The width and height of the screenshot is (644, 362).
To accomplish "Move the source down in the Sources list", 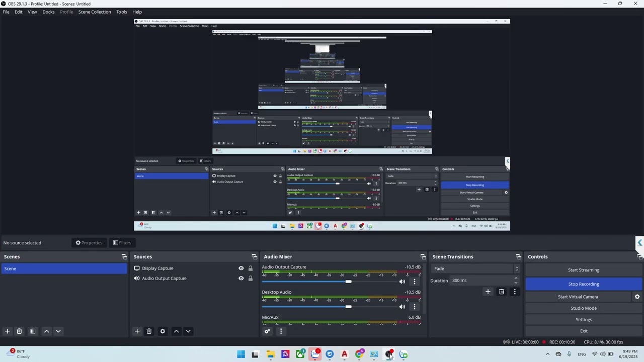I will point(188,331).
